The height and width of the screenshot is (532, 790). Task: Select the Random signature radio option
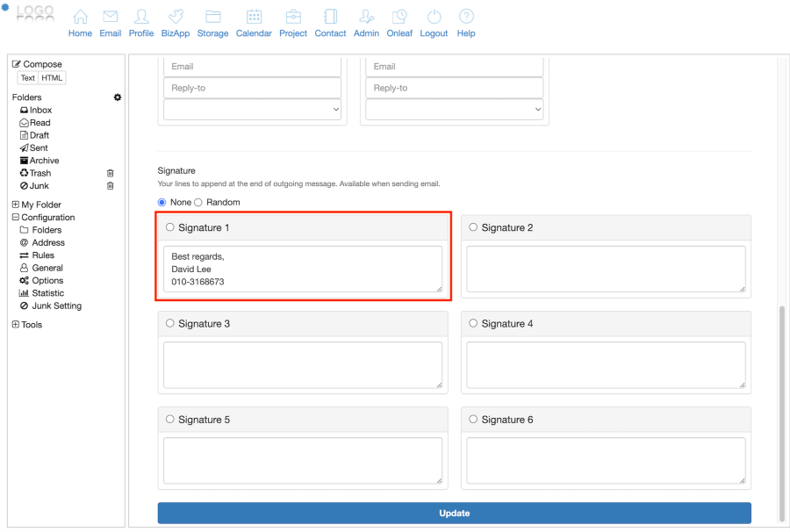click(198, 203)
